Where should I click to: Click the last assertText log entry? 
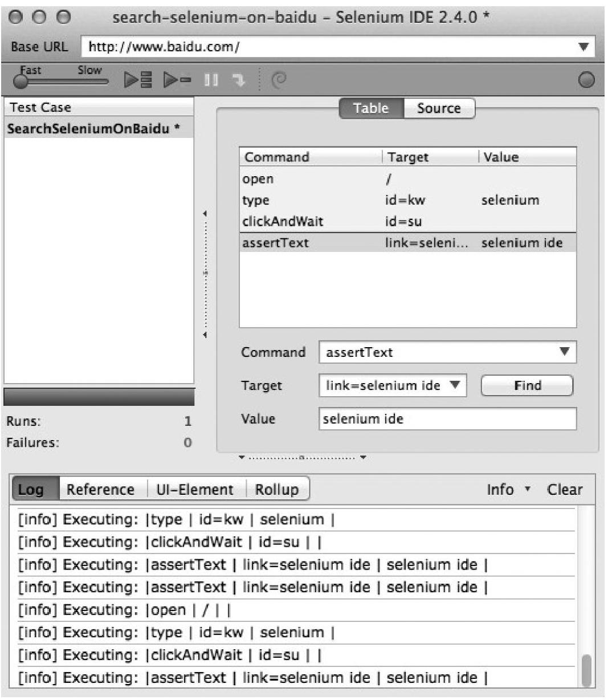coord(296,677)
